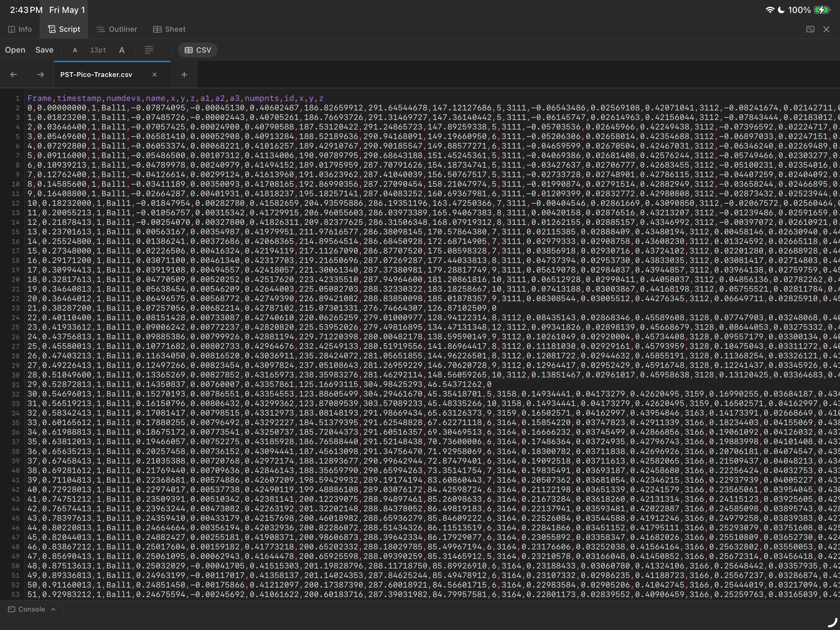Click the Open button
Viewport: 840px width, 630px height.
pyautogui.click(x=15, y=50)
